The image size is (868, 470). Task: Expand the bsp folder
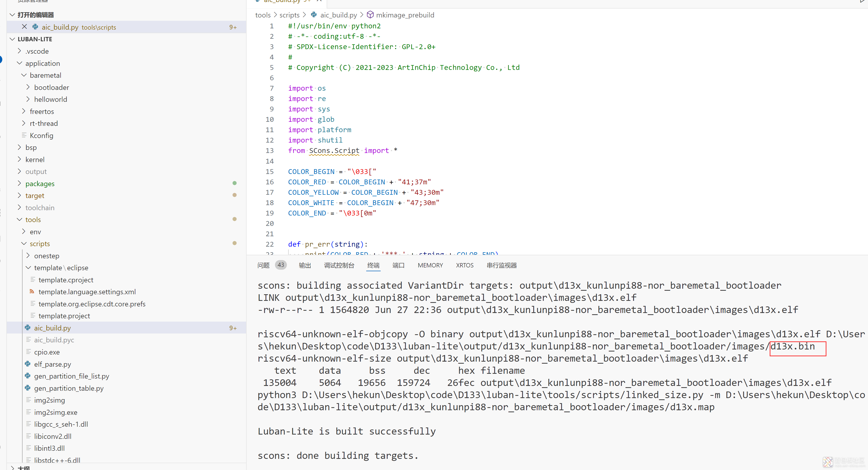(19, 147)
